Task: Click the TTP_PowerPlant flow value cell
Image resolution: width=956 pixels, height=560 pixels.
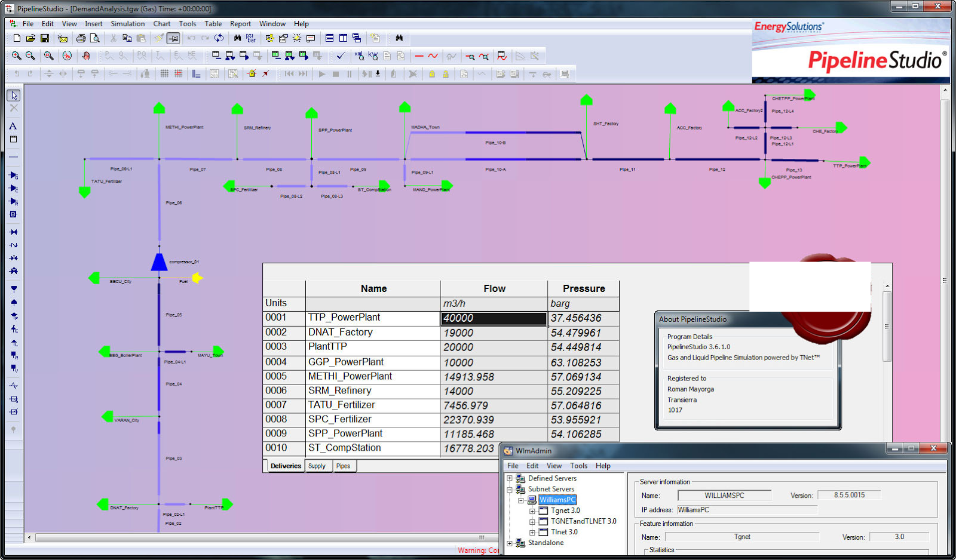Action: coord(493,318)
